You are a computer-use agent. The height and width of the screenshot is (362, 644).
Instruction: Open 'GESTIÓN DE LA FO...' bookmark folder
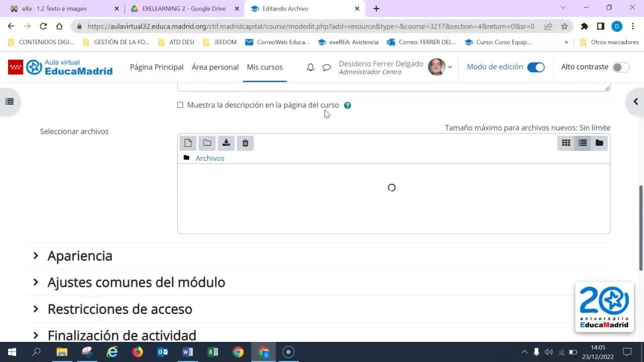(116, 42)
